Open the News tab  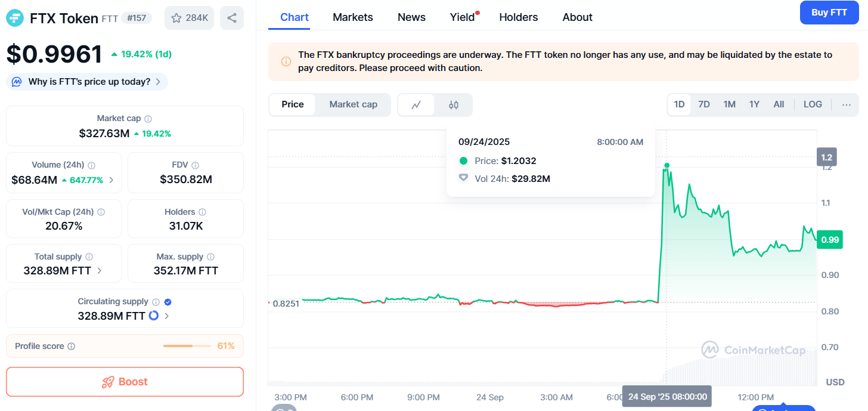(x=411, y=17)
